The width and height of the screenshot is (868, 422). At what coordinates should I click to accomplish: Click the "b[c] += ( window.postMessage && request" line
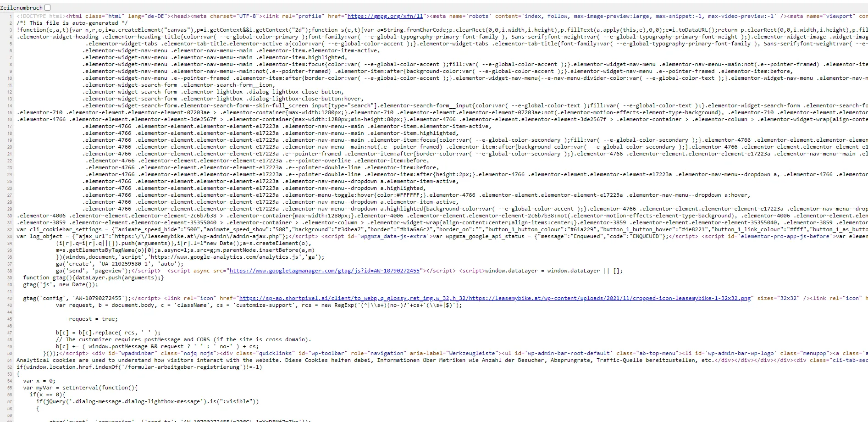pyautogui.click(x=157, y=346)
